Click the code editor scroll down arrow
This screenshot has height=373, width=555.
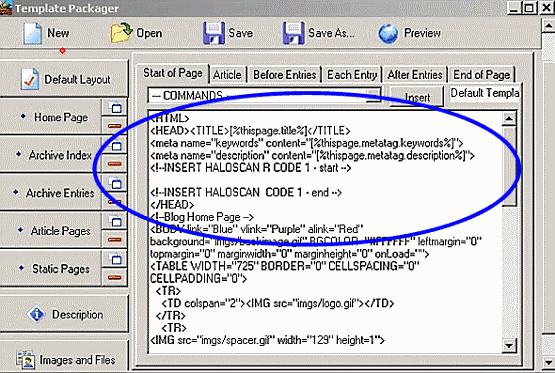(x=509, y=345)
